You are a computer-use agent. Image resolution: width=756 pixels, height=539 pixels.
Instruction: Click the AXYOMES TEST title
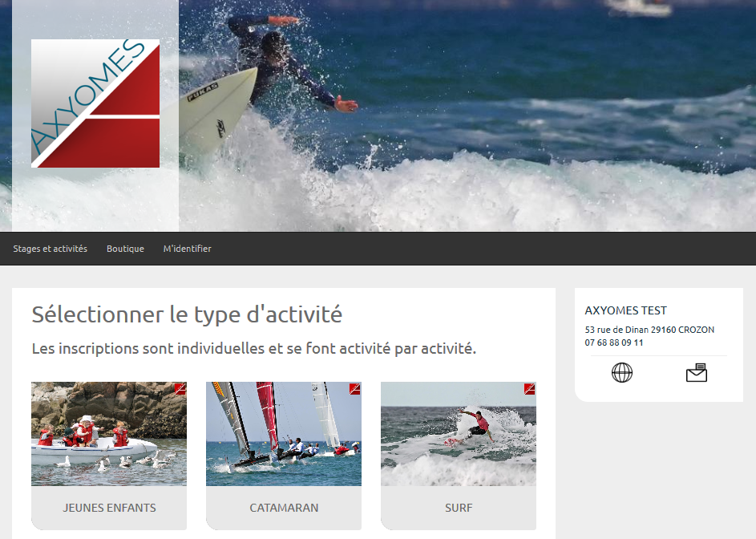tap(626, 310)
